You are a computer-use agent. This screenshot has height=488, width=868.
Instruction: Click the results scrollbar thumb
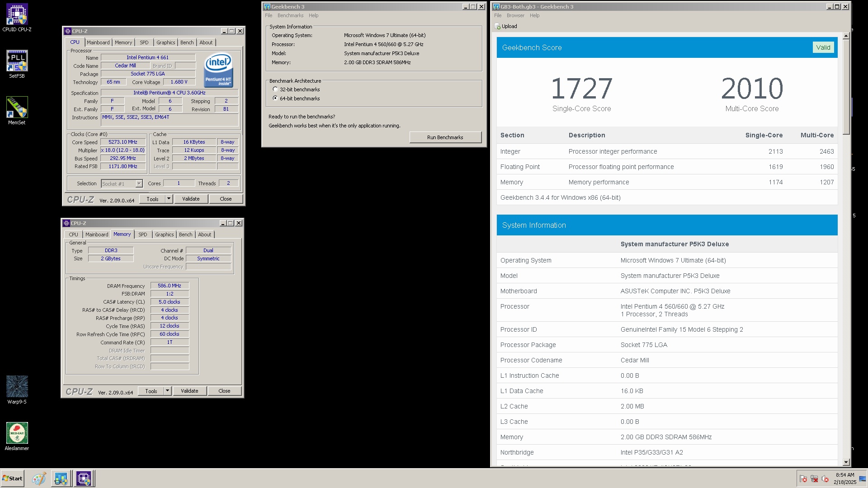[x=846, y=87]
